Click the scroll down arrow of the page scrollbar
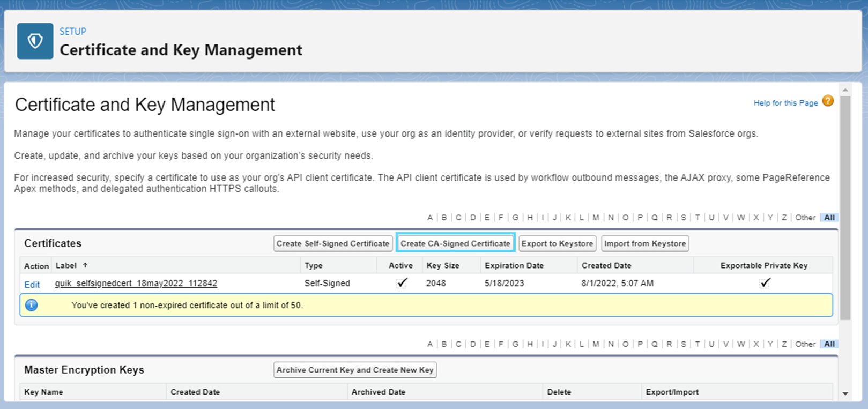 (x=845, y=393)
